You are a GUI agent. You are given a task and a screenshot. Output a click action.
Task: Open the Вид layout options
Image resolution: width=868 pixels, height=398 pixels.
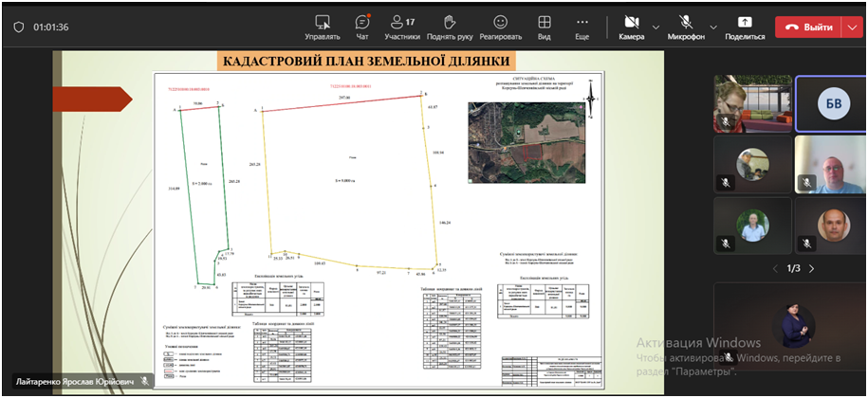coord(545,27)
